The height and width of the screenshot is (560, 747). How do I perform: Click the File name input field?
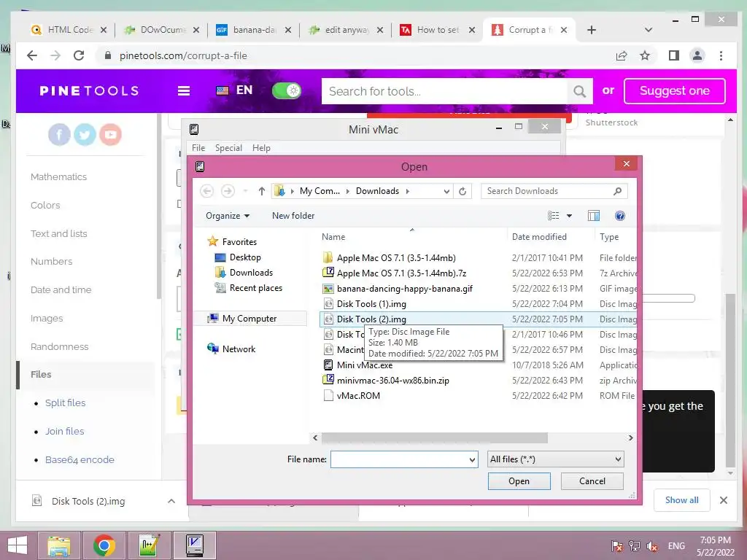click(x=404, y=460)
